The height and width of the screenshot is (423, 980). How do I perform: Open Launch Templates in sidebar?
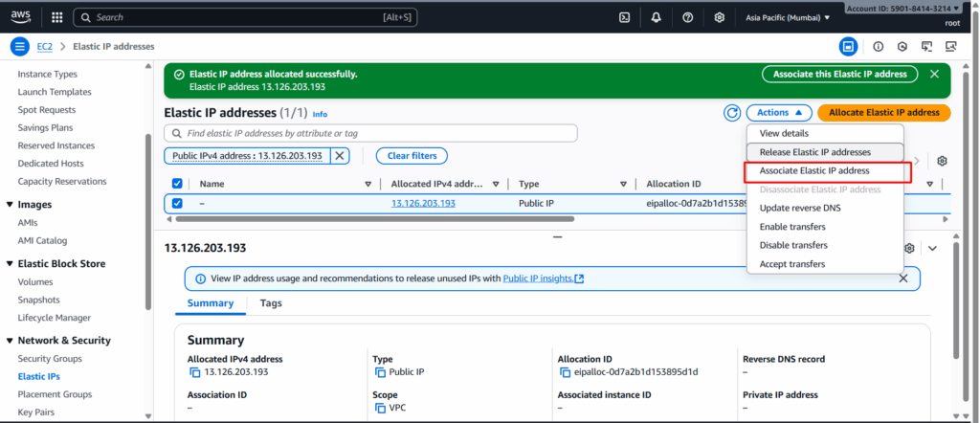pos(55,92)
